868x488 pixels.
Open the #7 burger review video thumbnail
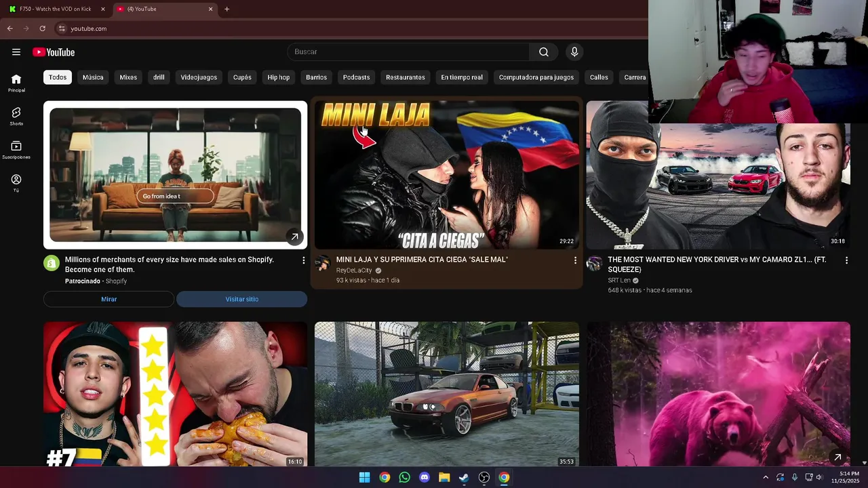175,394
